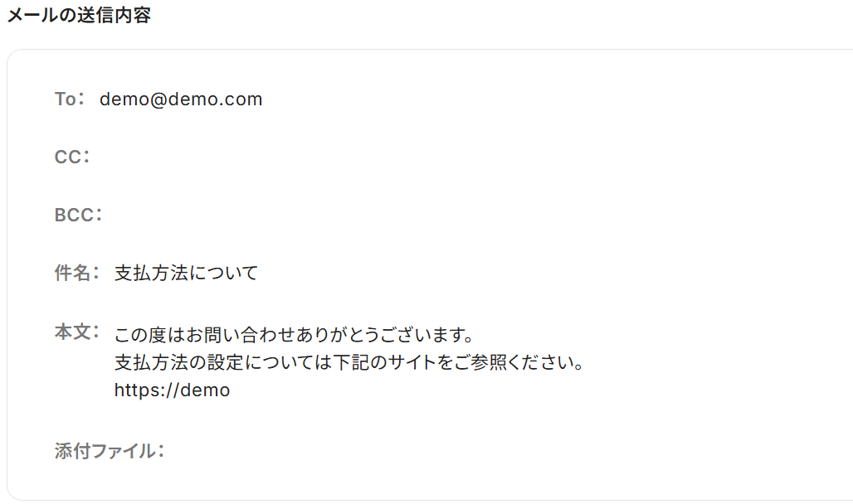Select the demo@demo.com recipient address
Viewport: 853px width, 504px height.
tap(181, 99)
